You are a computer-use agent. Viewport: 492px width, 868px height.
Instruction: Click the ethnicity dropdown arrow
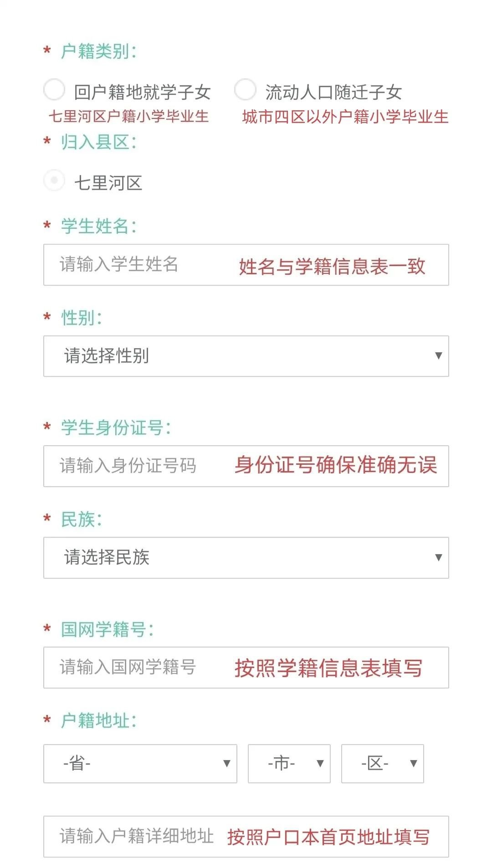[x=438, y=557]
